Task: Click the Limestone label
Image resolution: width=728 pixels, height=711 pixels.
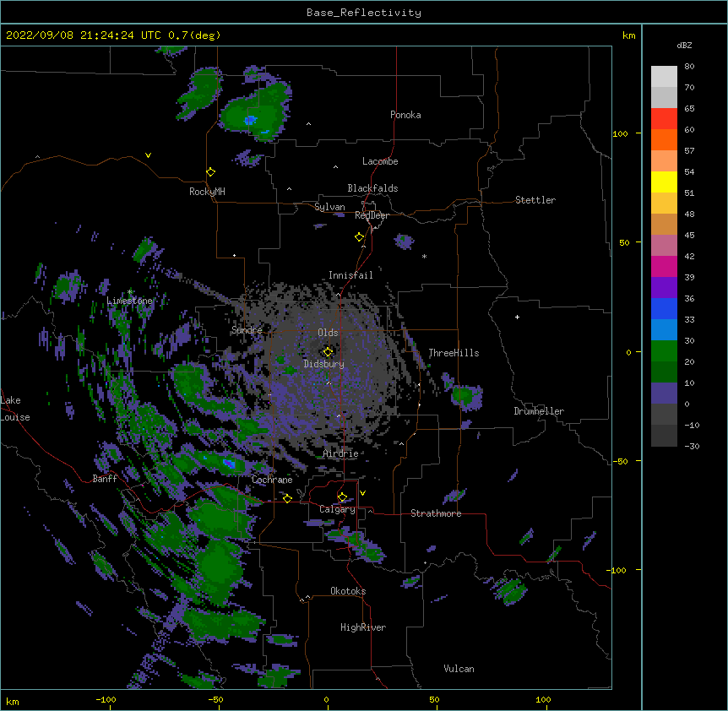Action: pos(129,301)
